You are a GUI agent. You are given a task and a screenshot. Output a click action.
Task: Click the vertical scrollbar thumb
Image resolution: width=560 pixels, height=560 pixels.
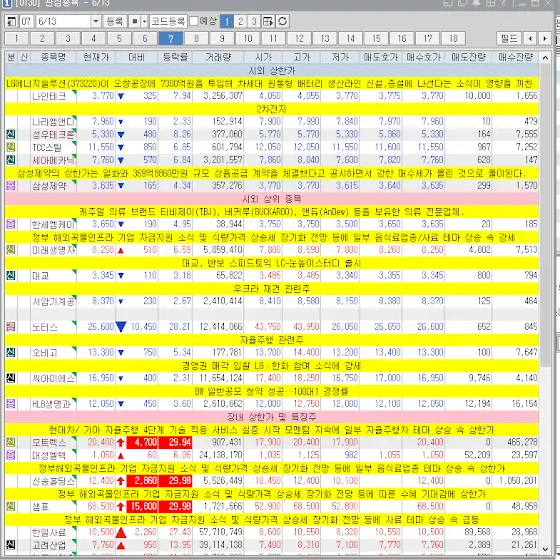(545, 214)
